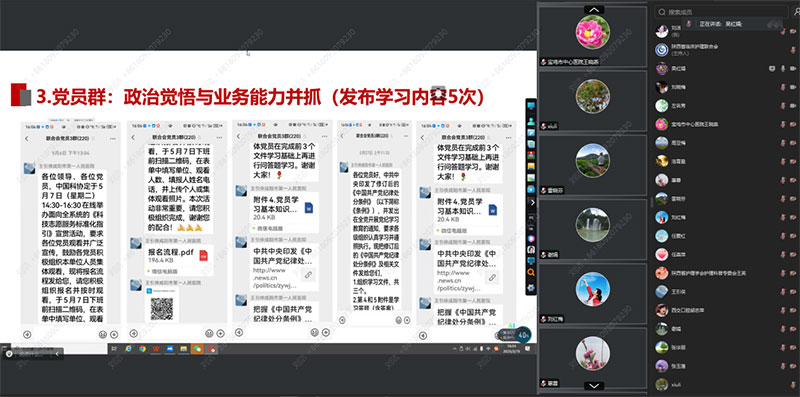Open Task View on shared taskbar

pyautogui.click(x=114, y=349)
